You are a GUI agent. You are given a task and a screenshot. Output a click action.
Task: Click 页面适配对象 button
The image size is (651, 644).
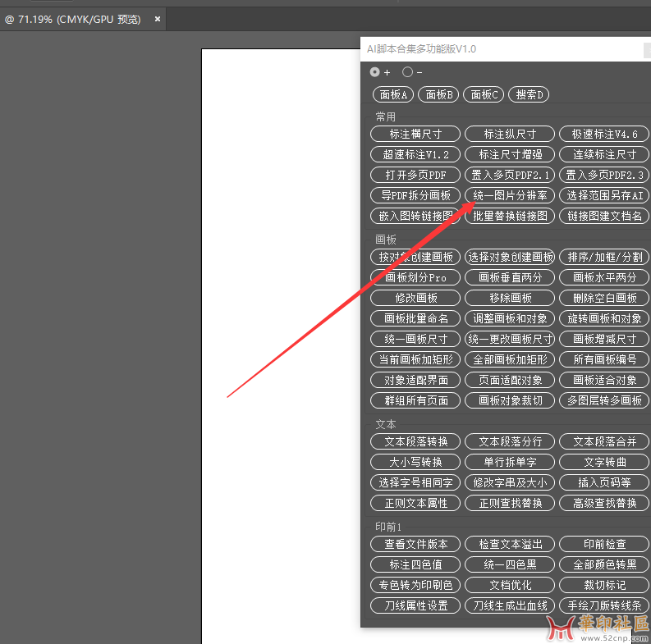510,380
